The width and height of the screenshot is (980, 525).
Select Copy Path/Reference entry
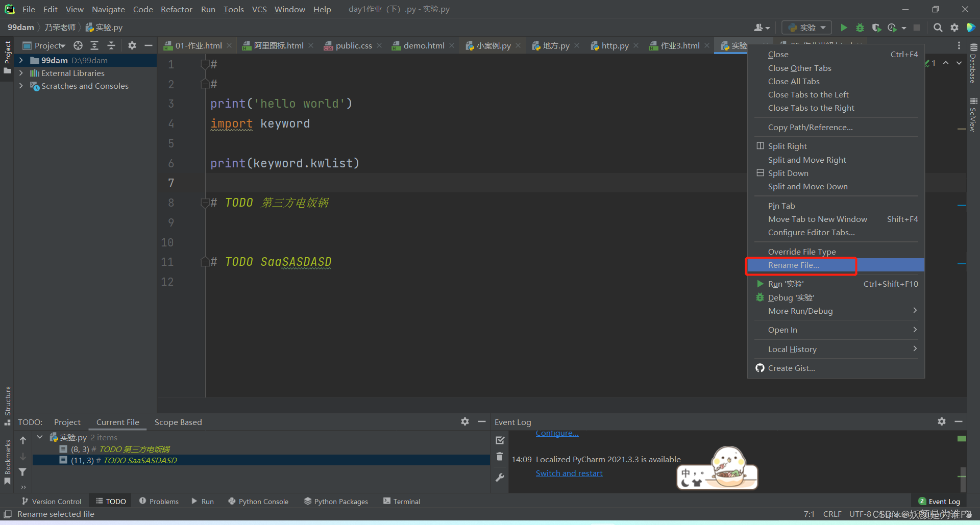click(836, 127)
